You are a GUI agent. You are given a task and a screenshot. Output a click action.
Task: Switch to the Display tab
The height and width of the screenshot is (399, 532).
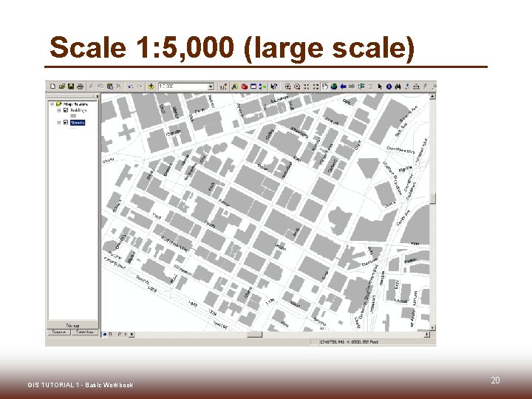click(72, 325)
